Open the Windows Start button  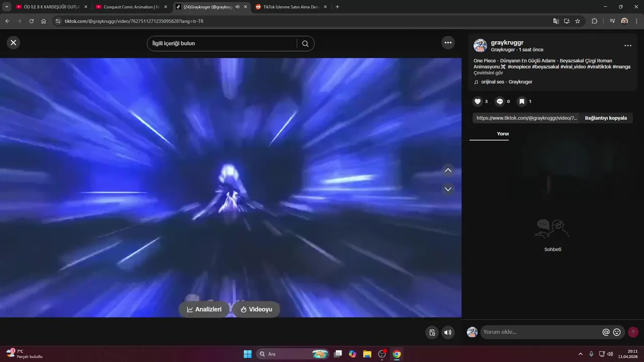[248, 354]
